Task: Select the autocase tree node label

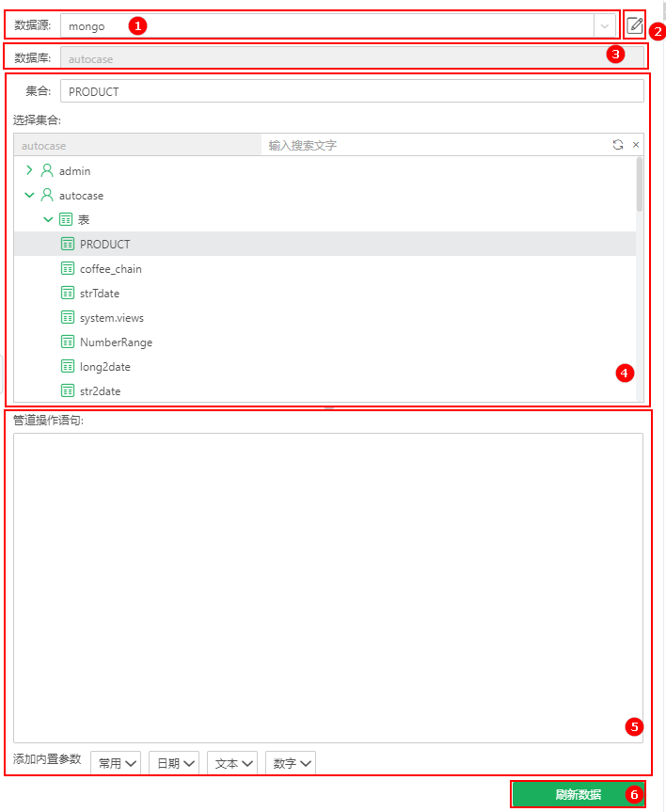Action: click(x=81, y=196)
